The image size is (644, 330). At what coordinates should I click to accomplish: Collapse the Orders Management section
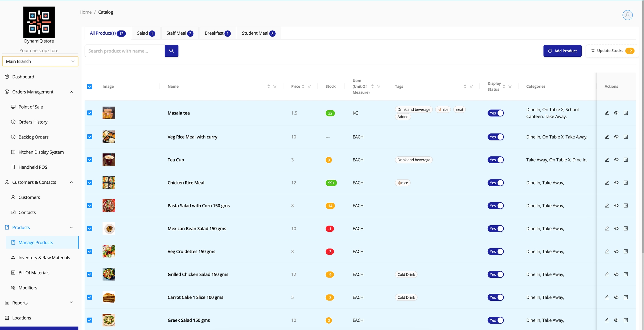coord(71,92)
